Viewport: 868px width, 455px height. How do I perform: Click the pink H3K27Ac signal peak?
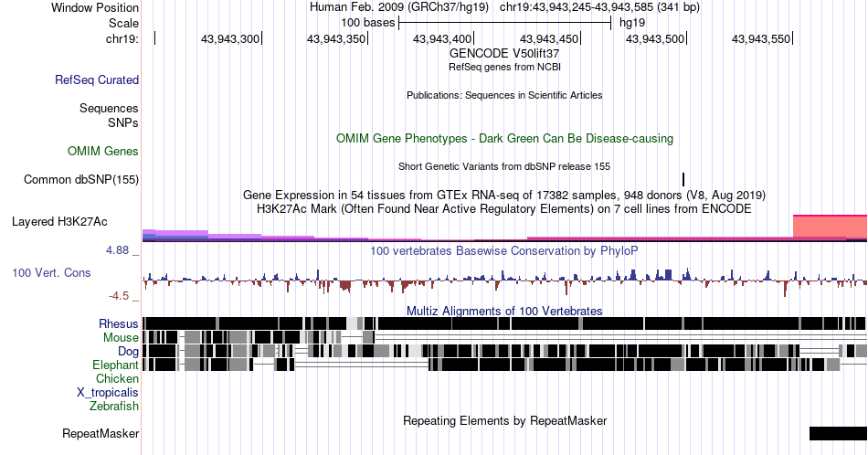830,227
